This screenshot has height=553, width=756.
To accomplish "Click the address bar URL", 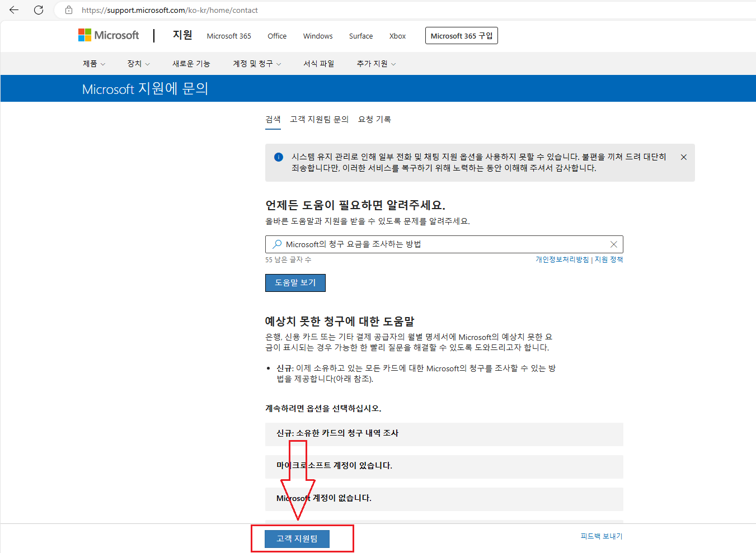I will tap(170, 10).
